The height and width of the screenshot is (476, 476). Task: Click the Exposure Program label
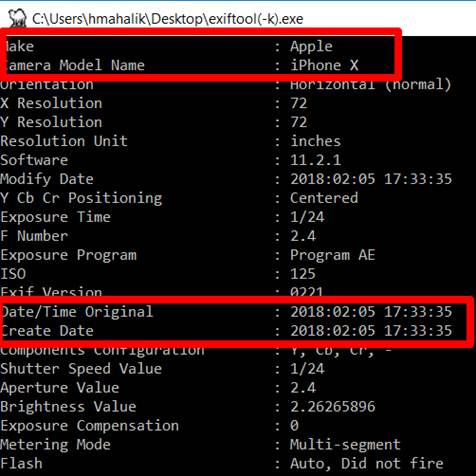click(68, 255)
